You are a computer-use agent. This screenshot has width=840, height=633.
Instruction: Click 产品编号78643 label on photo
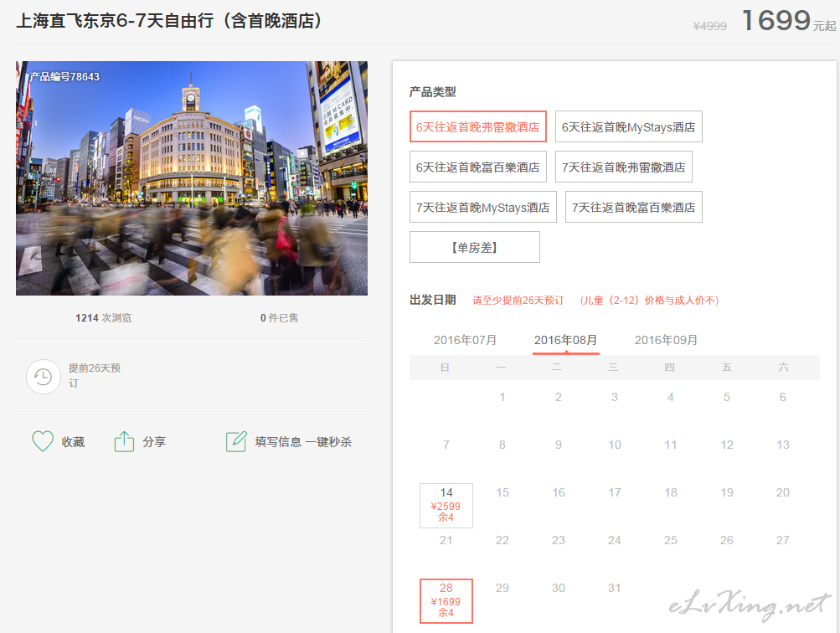click(x=64, y=76)
